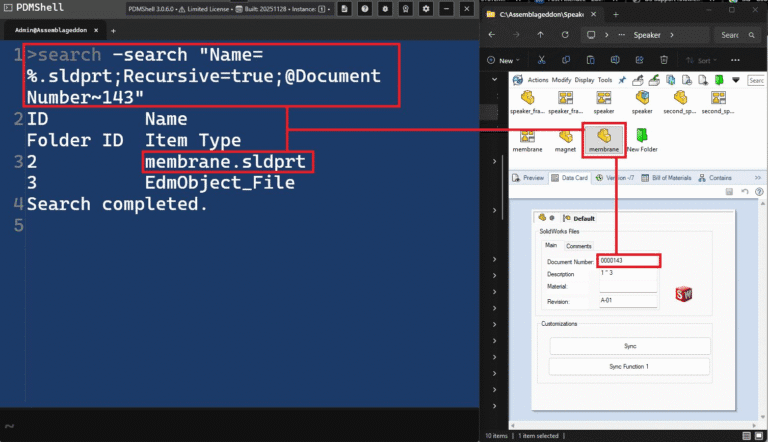Open the New dropdown in Explorer
The image size is (768, 442).
[x=503, y=60]
